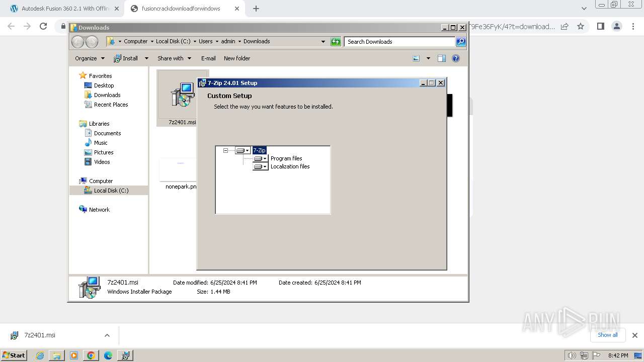Viewport: 644px width, 362px height.
Task: Open the address bar history dropdown
Action: [323, 42]
